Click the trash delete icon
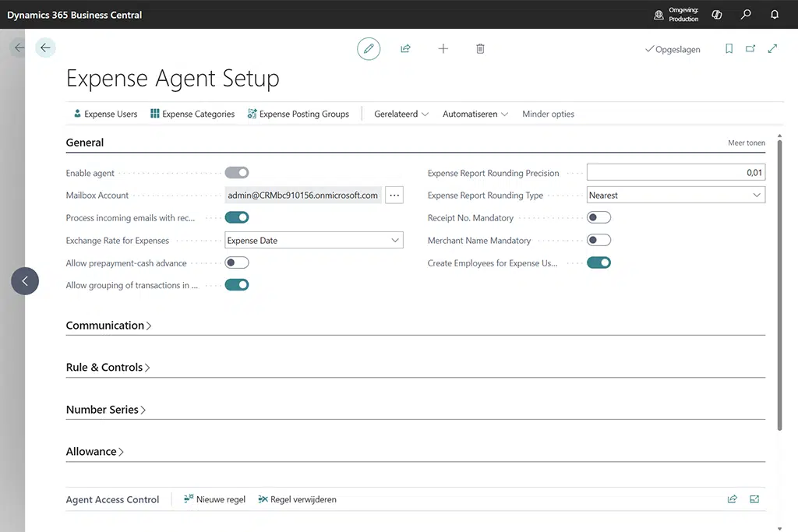The height and width of the screenshot is (532, 798). coord(480,49)
